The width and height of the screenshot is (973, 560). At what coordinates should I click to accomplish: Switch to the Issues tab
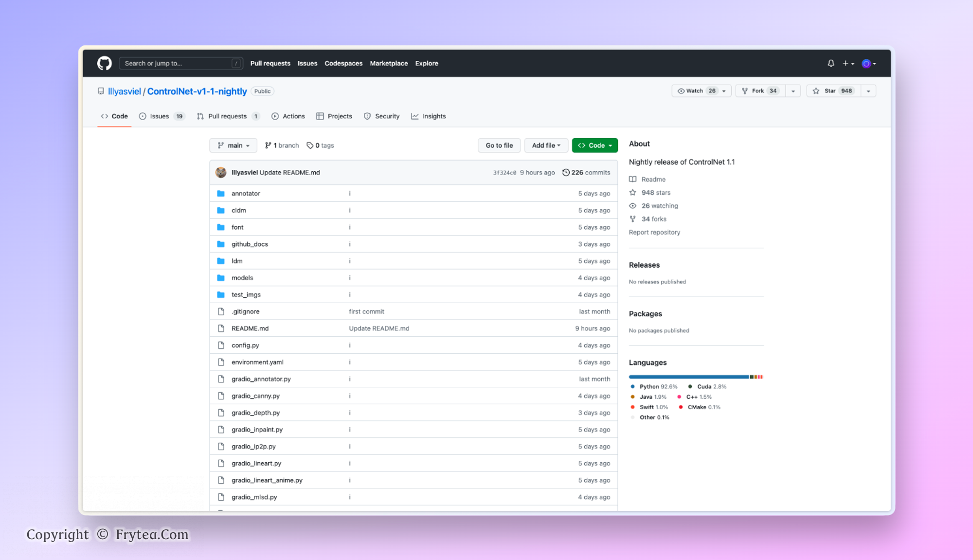pyautogui.click(x=160, y=116)
